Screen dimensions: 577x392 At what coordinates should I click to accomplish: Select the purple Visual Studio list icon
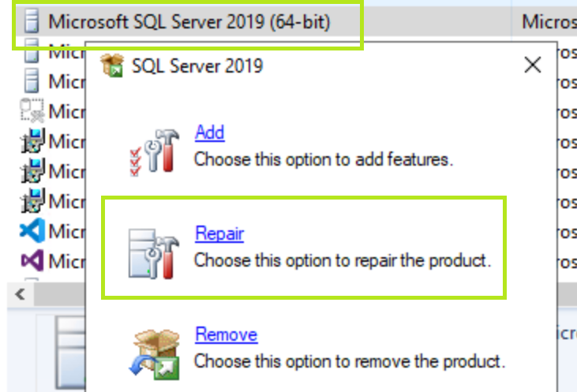[x=31, y=260]
